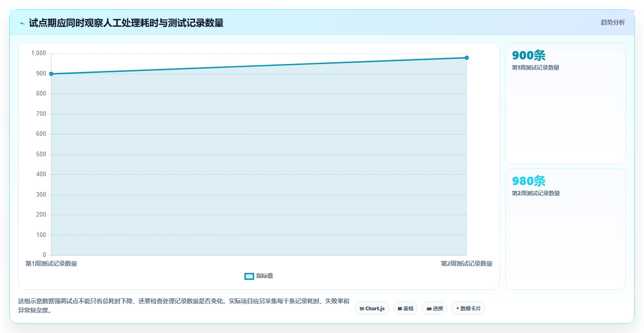The image size is (644, 333).
Task: Click the y-axis label 0
Action: (44, 255)
